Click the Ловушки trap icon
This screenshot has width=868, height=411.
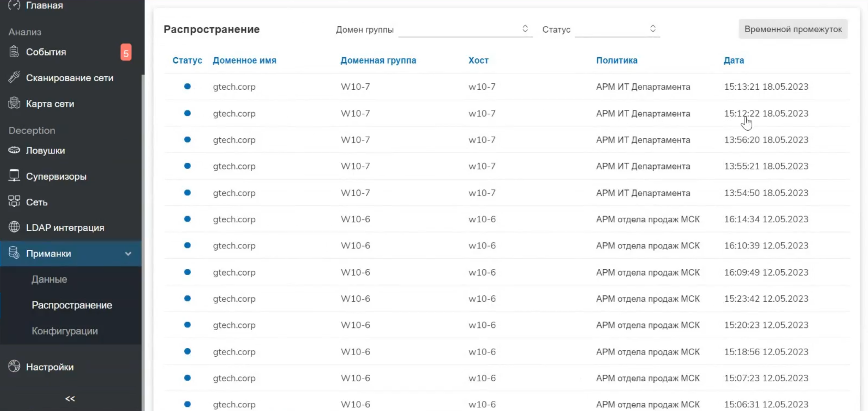[x=14, y=150]
